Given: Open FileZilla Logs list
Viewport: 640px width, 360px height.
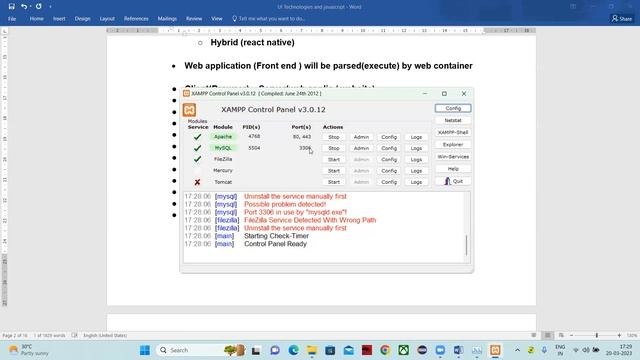Looking at the screenshot, I should pyautogui.click(x=416, y=160).
